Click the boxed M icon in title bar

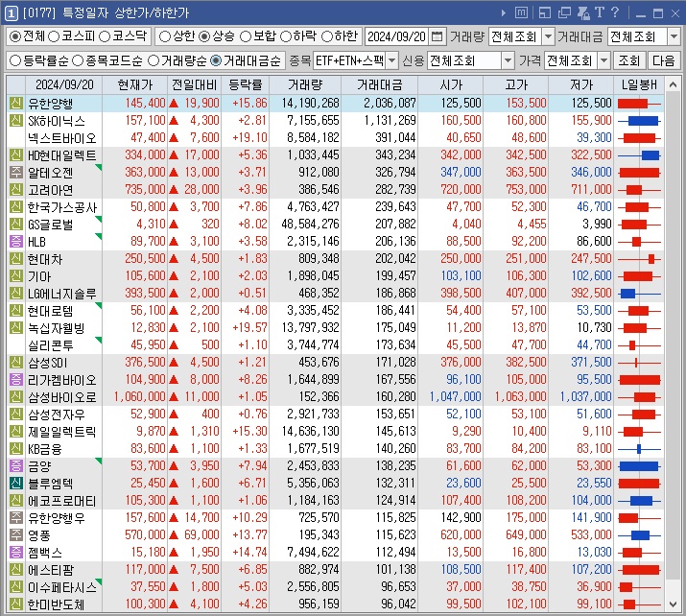click(x=521, y=12)
